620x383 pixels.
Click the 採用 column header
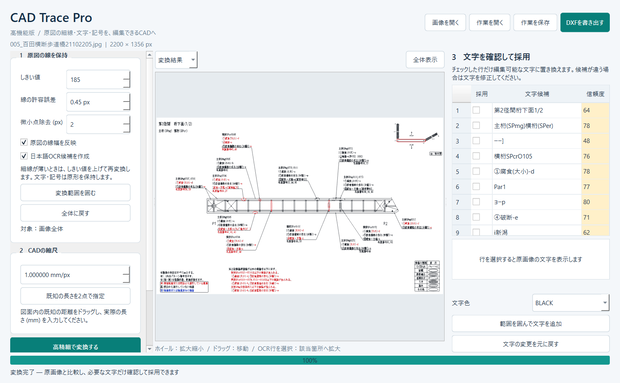482,94
